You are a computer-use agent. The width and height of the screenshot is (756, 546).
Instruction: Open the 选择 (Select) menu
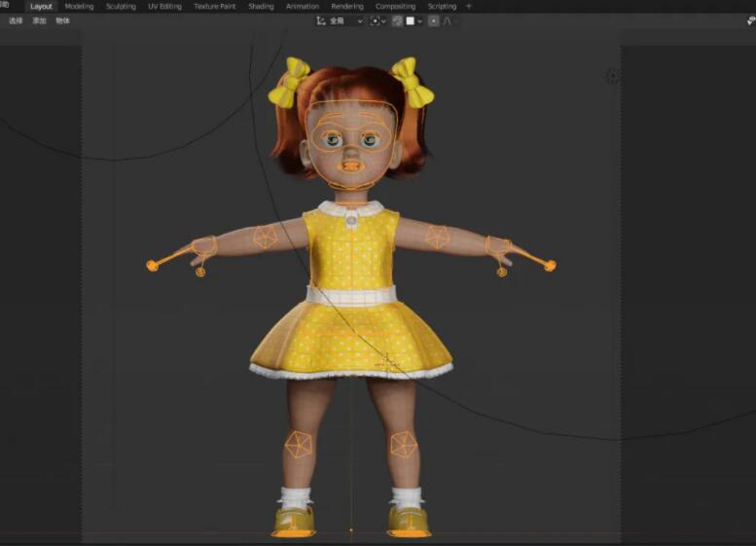[x=16, y=20]
